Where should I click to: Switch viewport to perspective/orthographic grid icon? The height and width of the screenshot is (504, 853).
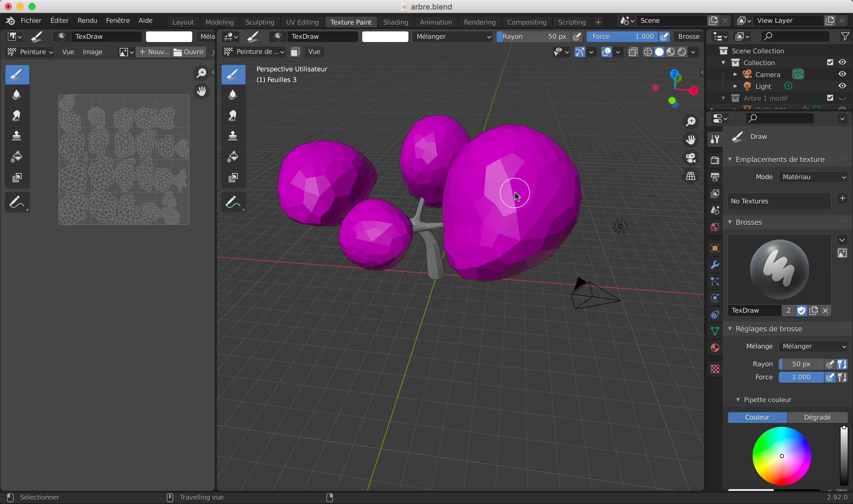click(691, 176)
